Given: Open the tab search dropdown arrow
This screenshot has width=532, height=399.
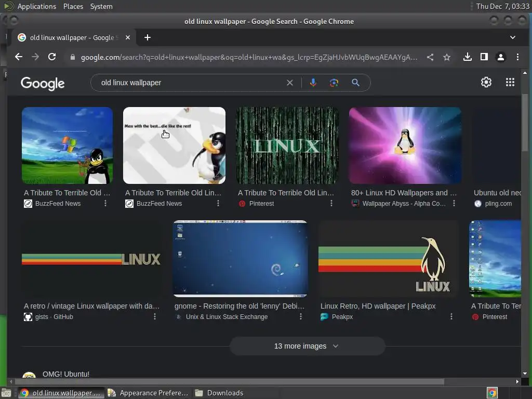Looking at the screenshot, I should [513, 37].
